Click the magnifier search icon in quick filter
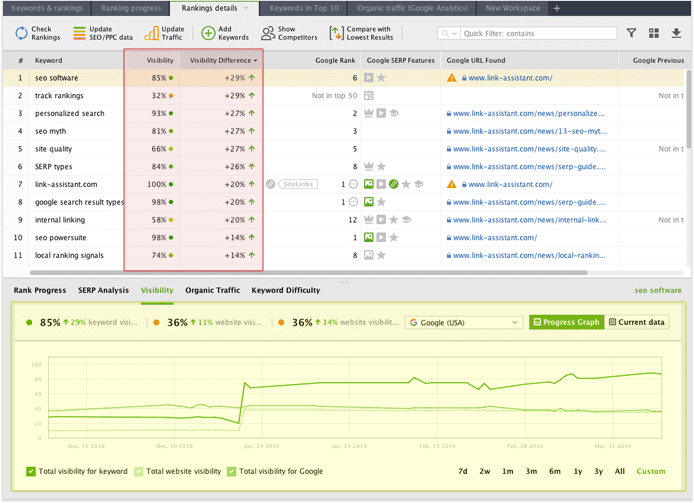This screenshot has height=503, width=694. (x=445, y=33)
